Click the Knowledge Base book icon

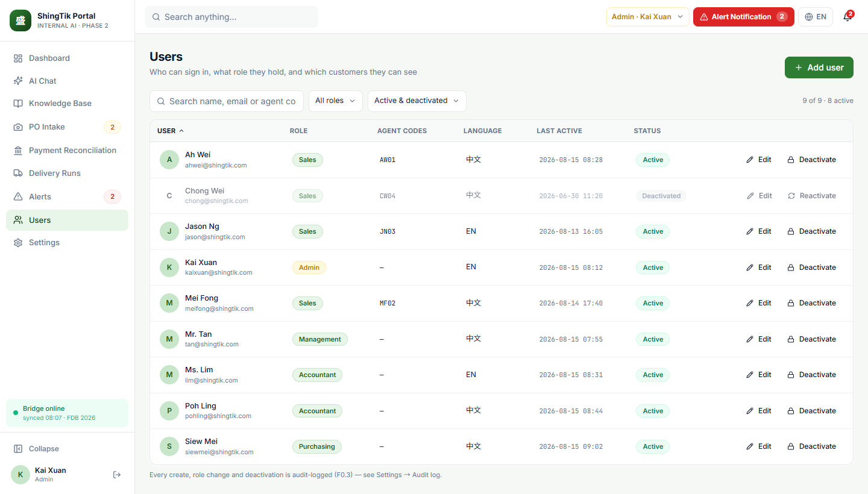(18, 104)
